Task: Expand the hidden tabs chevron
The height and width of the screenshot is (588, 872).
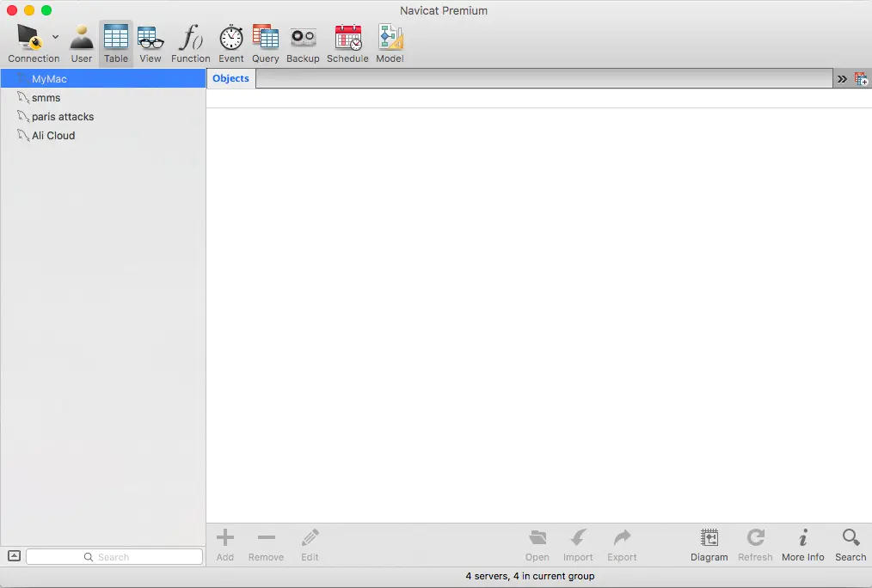Action: click(842, 79)
